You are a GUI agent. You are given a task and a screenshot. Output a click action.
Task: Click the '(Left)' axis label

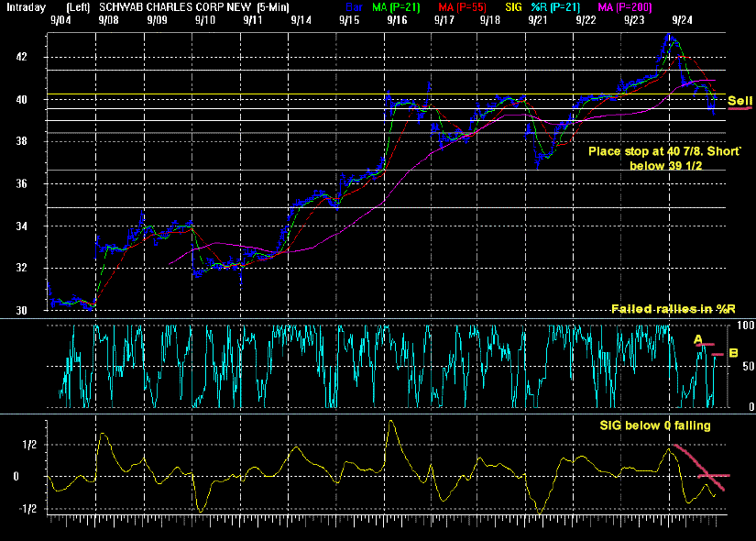point(78,7)
